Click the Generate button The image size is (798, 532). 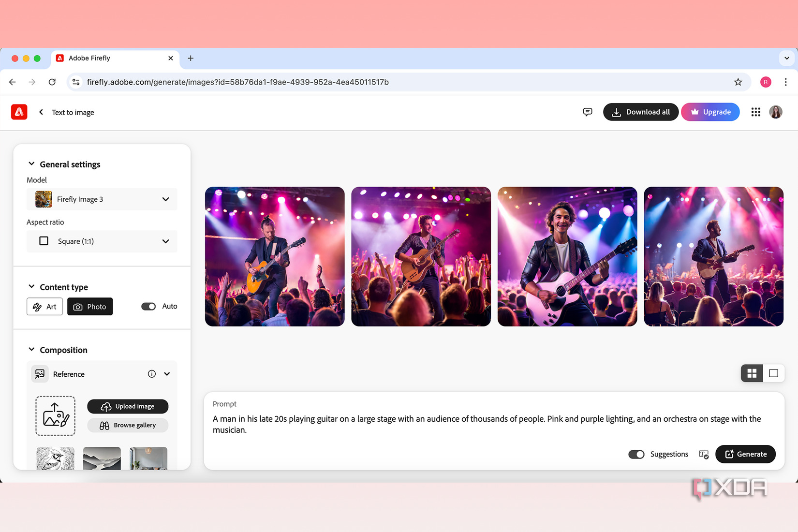pos(745,454)
